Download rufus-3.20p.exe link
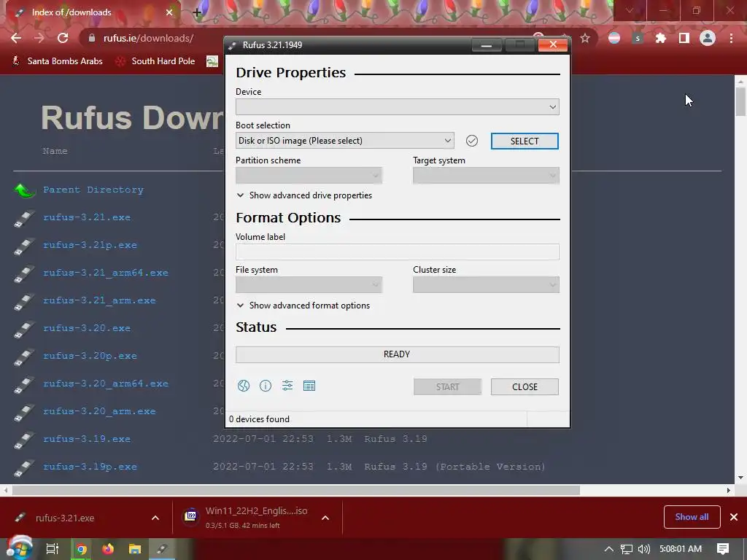This screenshot has height=560, width=747. (90, 356)
